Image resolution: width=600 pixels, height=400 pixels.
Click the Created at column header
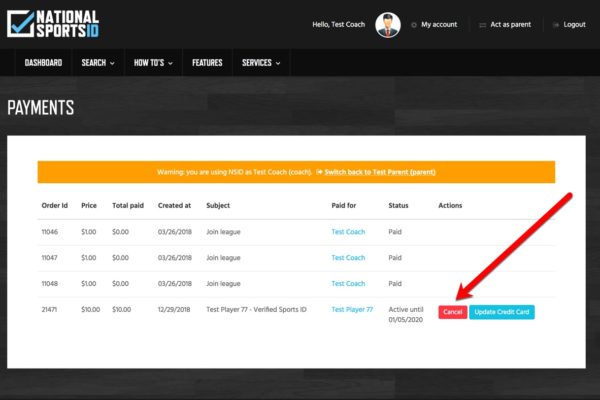tap(174, 206)
